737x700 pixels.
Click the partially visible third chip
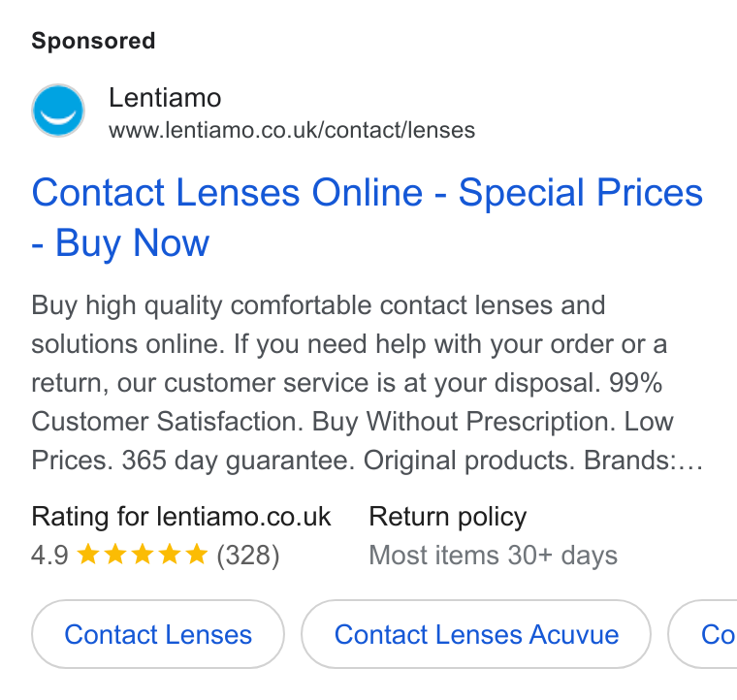pyautogui.click(x=703, y=634)
